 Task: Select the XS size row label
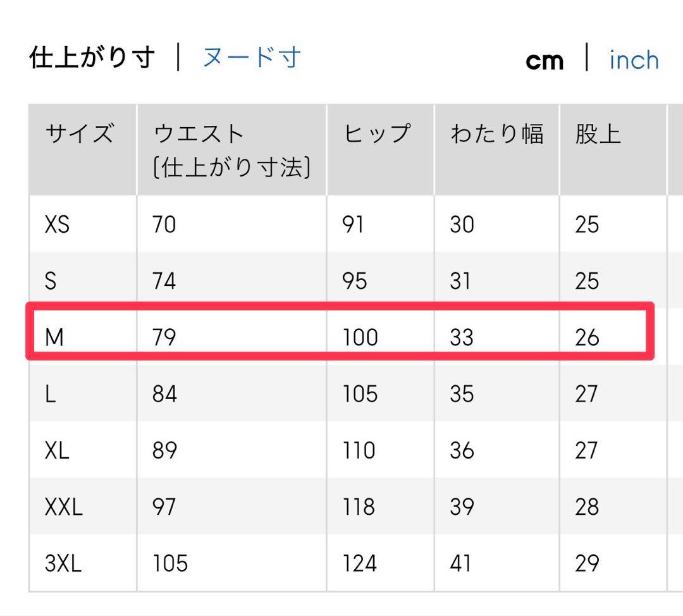click(x=57, y=225)
